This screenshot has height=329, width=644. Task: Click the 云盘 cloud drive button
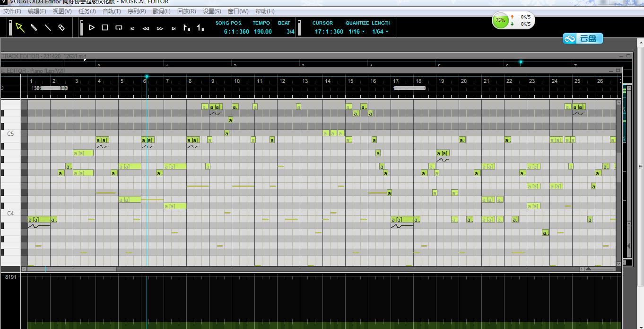(x=583, y=39)
